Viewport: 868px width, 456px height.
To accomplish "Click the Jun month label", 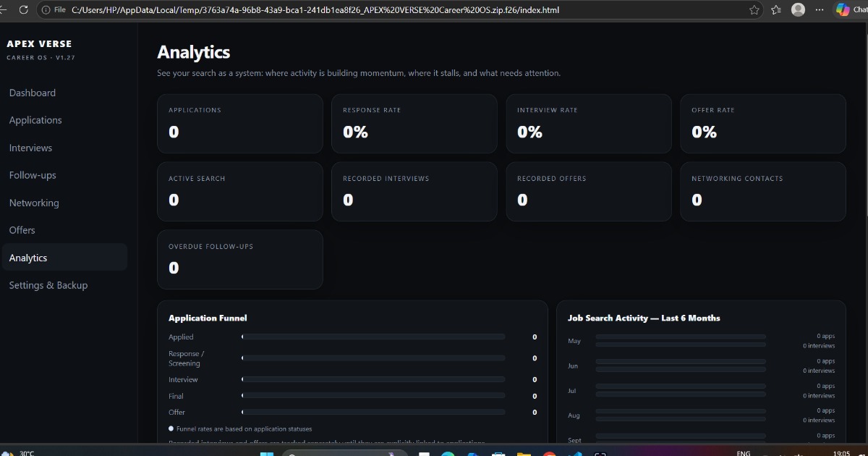I will click(x=573, y=366).
